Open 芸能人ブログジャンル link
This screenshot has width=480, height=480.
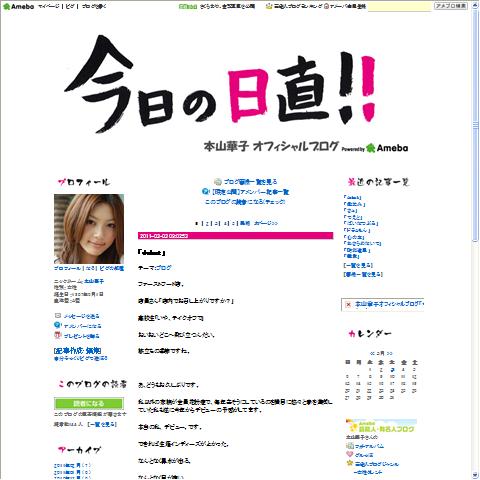[x=377, y=464]
